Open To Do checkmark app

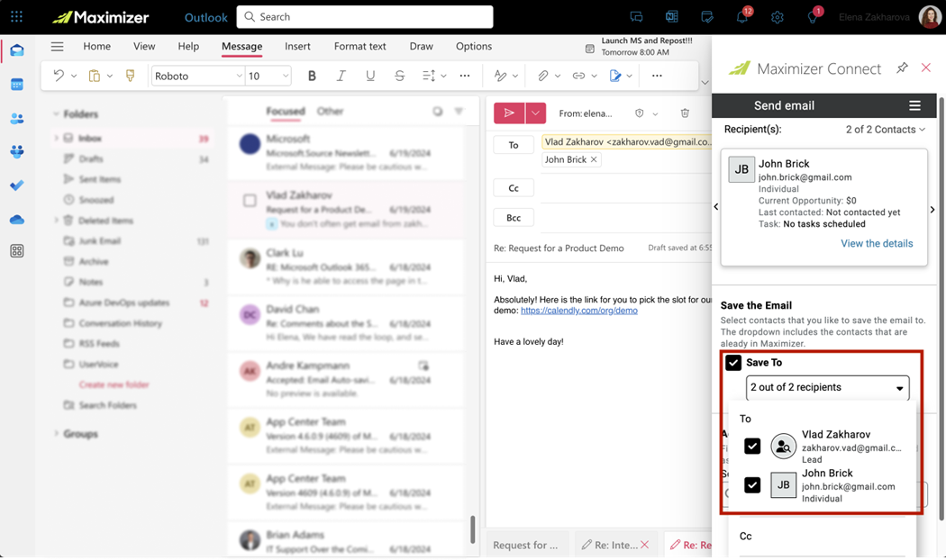point(17,185)
